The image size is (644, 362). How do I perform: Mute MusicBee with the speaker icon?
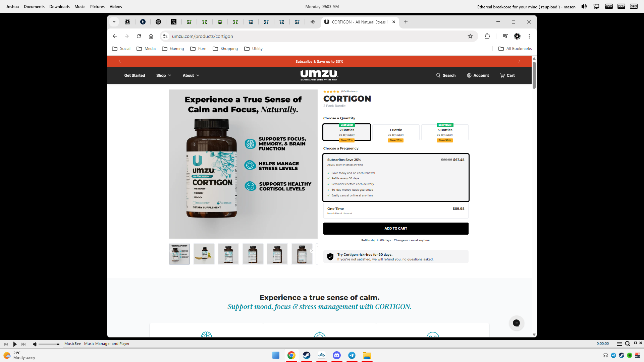pyautogui.click(x=35, y=344)
